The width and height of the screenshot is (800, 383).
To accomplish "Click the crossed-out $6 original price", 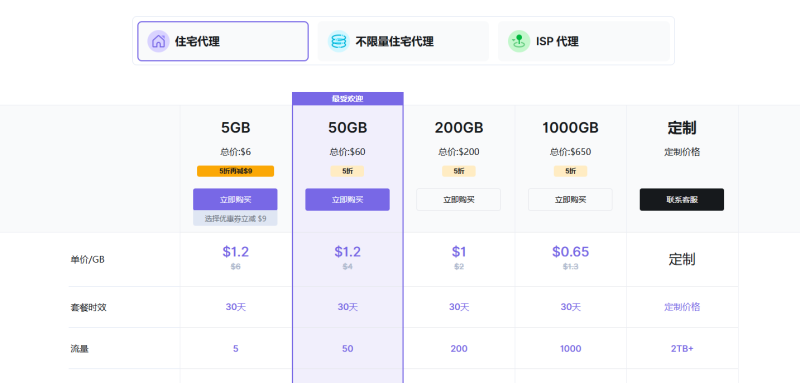I will click(236, 266).
